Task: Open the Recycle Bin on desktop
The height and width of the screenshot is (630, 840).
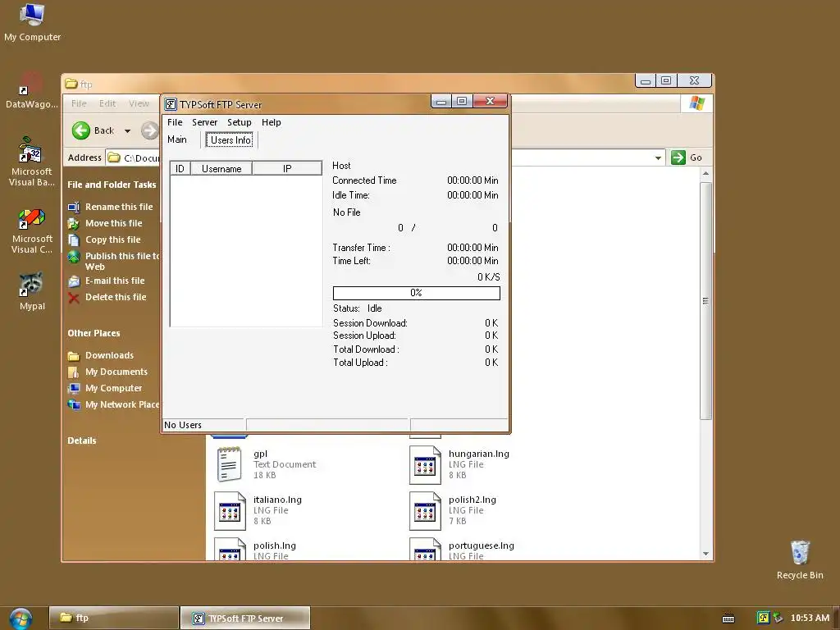Action: tap(800, 559)
